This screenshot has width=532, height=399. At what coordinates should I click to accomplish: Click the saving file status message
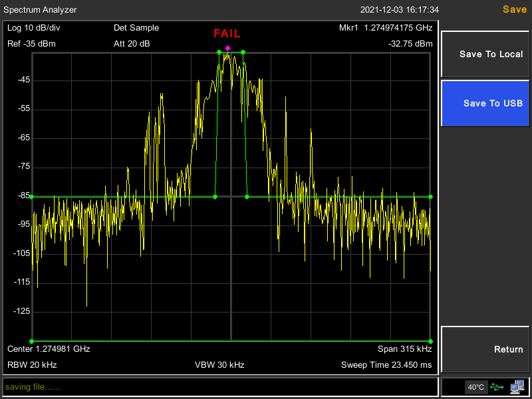point(33,387)
